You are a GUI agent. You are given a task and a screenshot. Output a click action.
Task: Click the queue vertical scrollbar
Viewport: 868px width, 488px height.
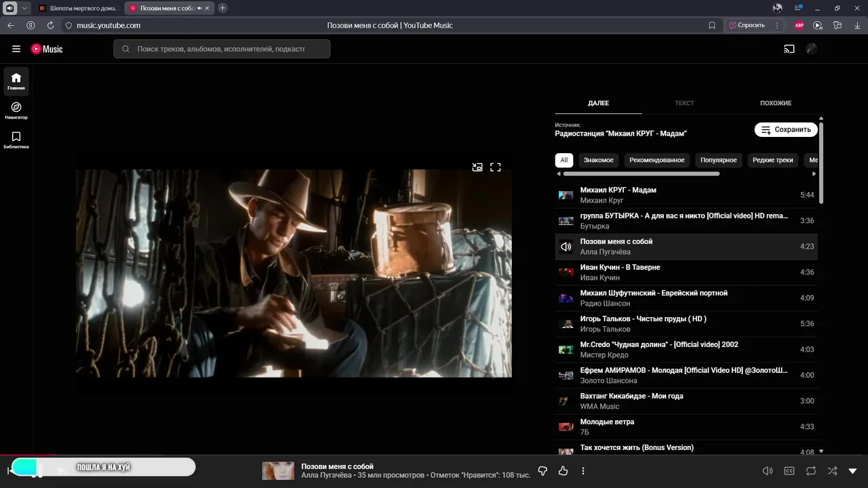click(x=821, y=163)
